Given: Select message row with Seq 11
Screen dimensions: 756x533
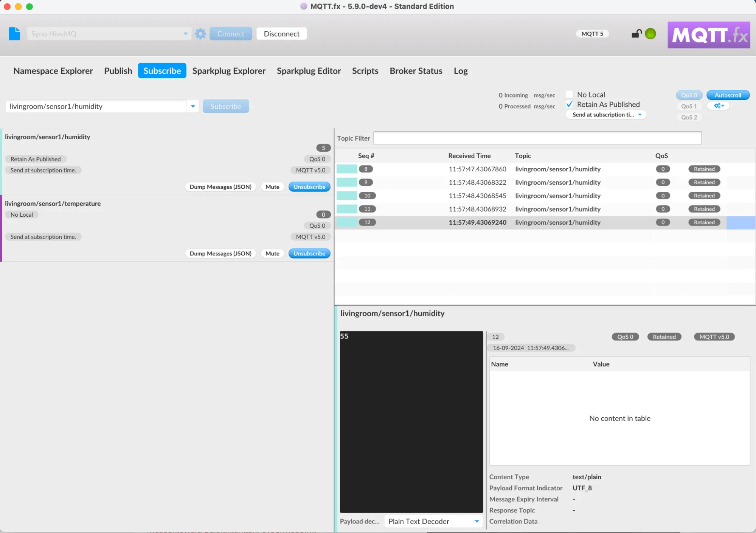Looking at the screenshot, I should click(x=545, y=209).
